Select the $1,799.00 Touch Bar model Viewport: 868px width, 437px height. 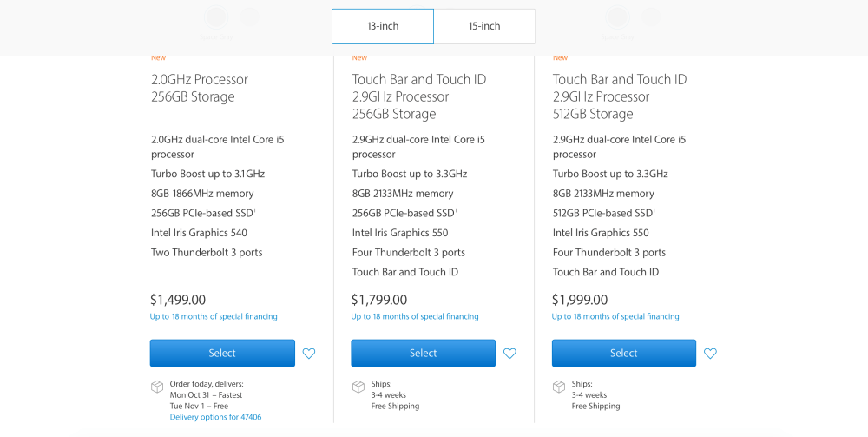pyautogui.click(x=423, y=353)
